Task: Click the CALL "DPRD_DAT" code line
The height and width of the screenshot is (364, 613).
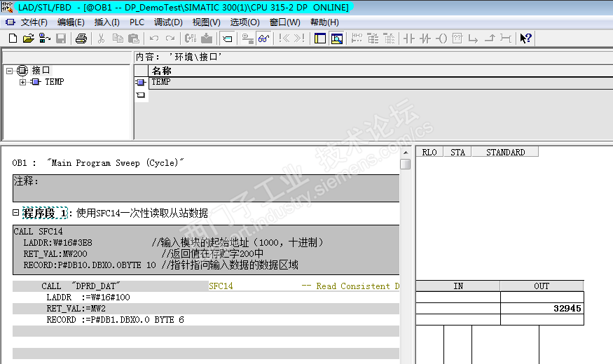Action: click(81, 286)
